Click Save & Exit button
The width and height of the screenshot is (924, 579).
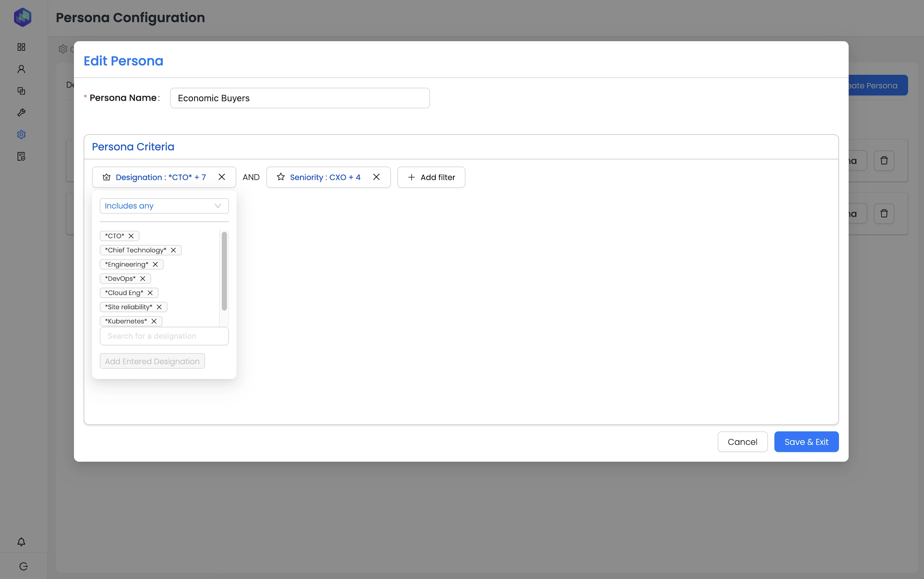click(x=806, y=442)
